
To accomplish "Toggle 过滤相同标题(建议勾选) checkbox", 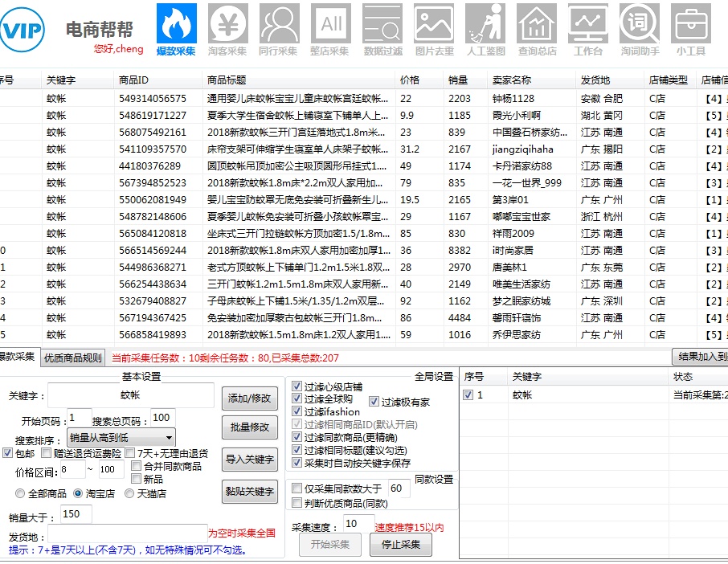I will (x=297, y=450).
